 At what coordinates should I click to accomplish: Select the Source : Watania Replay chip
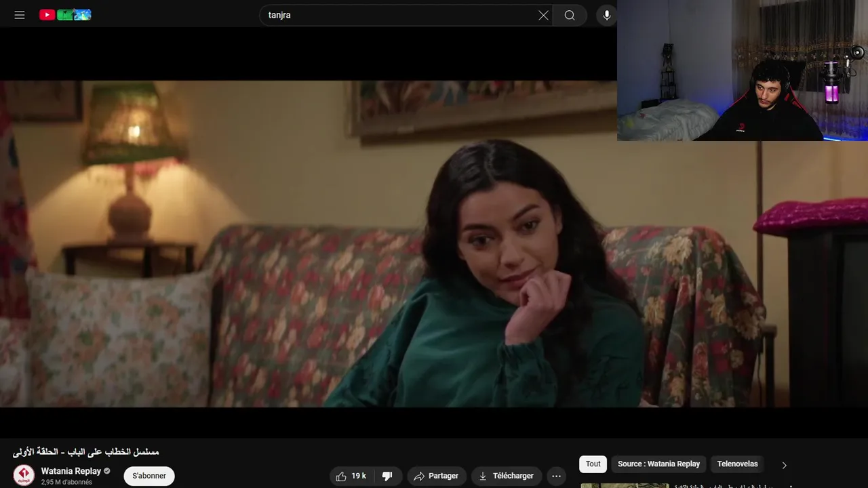(658, 464)
